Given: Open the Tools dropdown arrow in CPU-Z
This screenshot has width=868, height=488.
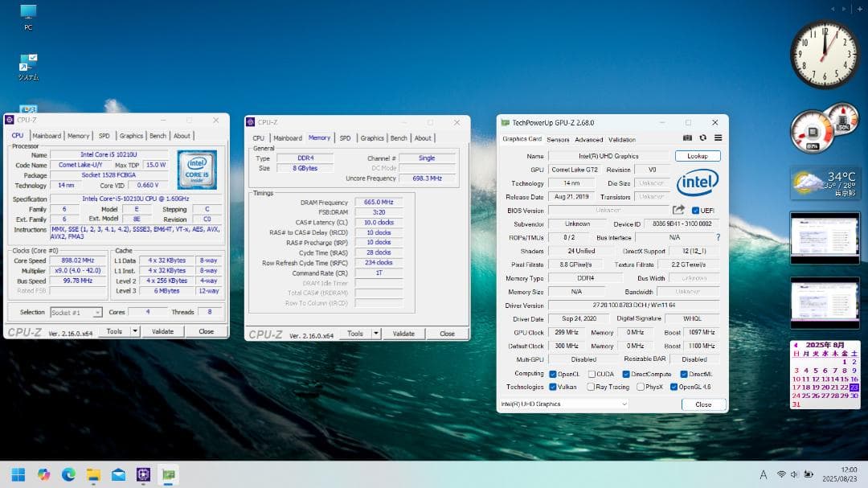Looking at the screenshot, I should click(134, 331).
